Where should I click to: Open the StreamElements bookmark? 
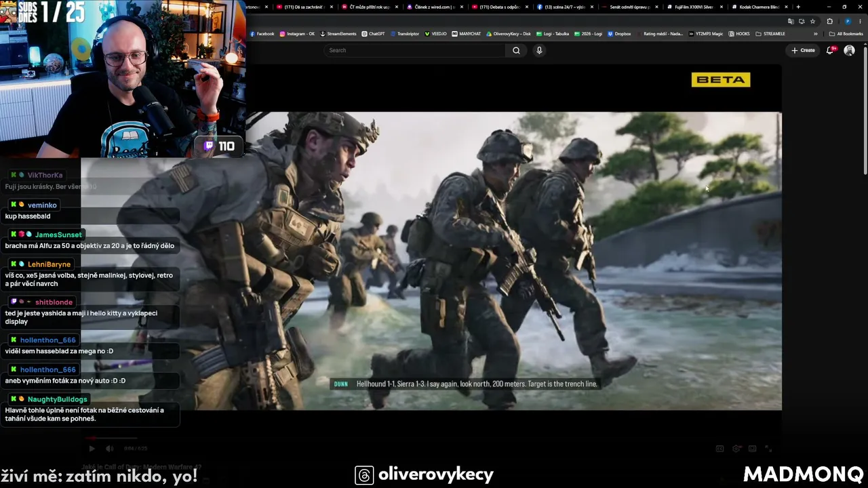(338, 34)
